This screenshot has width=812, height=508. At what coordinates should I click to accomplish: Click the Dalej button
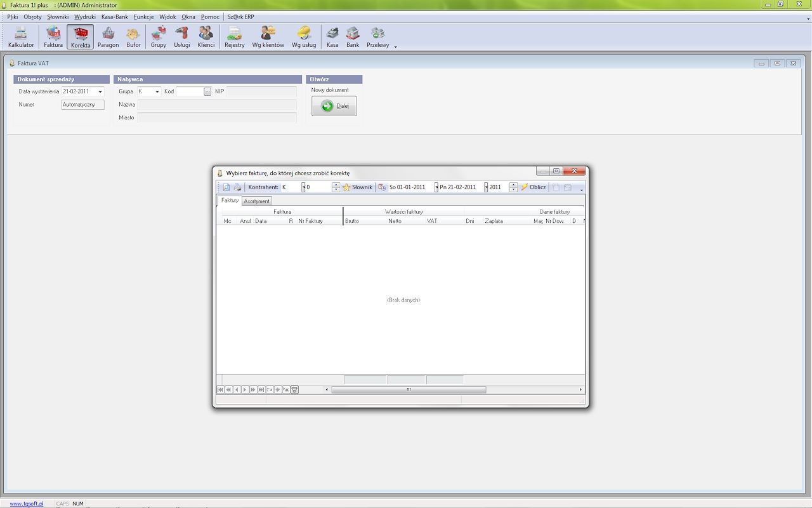(x=334, y=106)
